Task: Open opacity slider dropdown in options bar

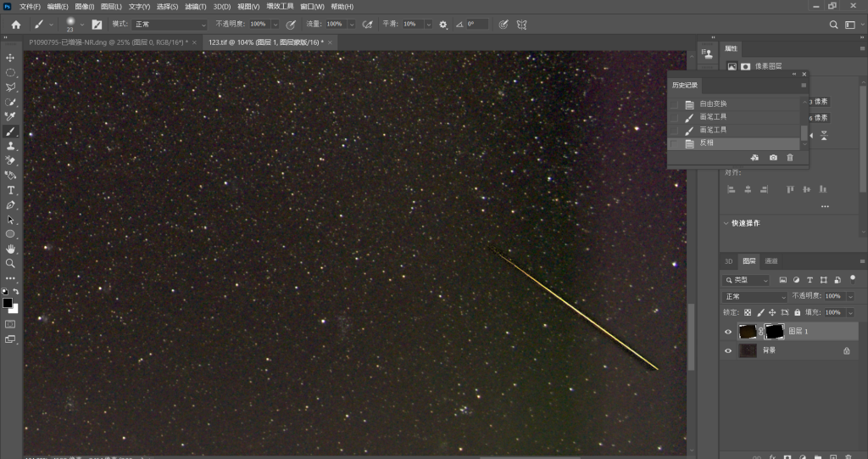Action: pos(275,25)
